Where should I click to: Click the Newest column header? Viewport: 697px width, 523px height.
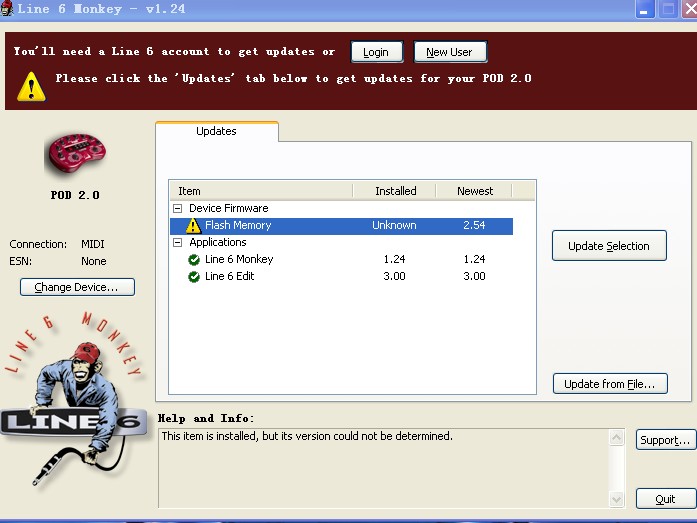474,191
